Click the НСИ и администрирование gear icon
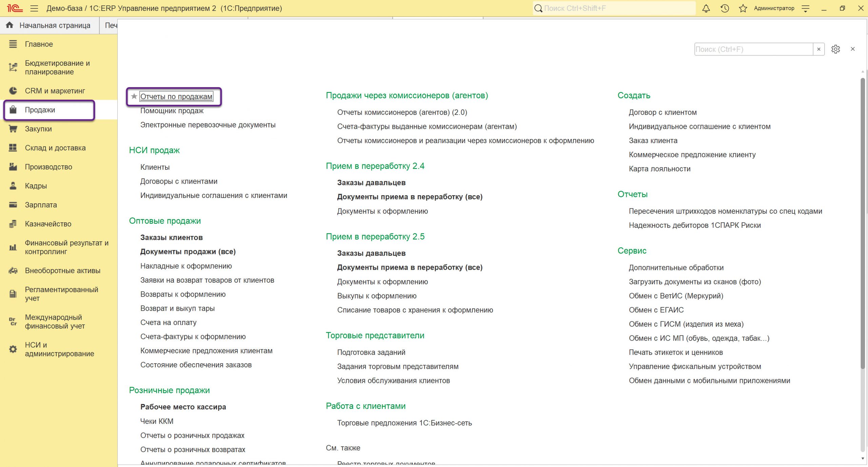Image resolution: width=868 pixels, height=467 pixels. (13, 349)
